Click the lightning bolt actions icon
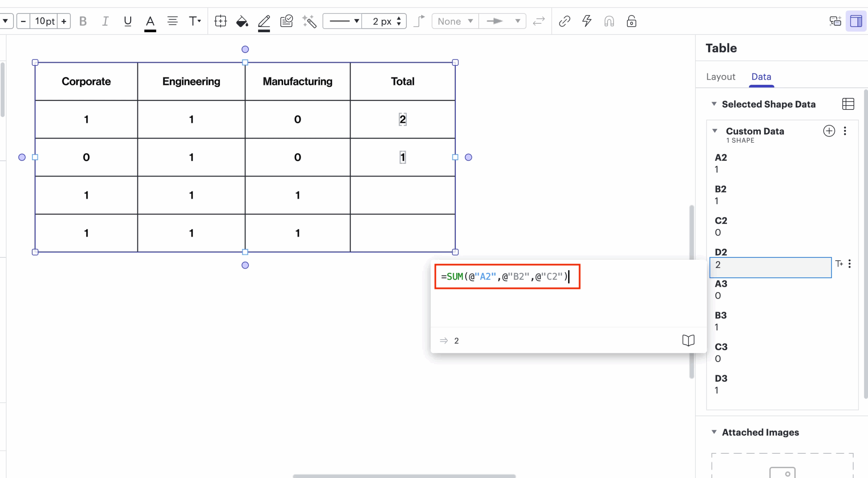Viewport: 868px width, 478px height. 587,21
